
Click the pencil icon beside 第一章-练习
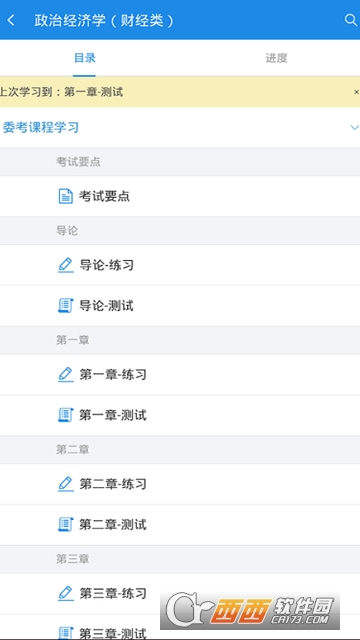tap(66, 374)
